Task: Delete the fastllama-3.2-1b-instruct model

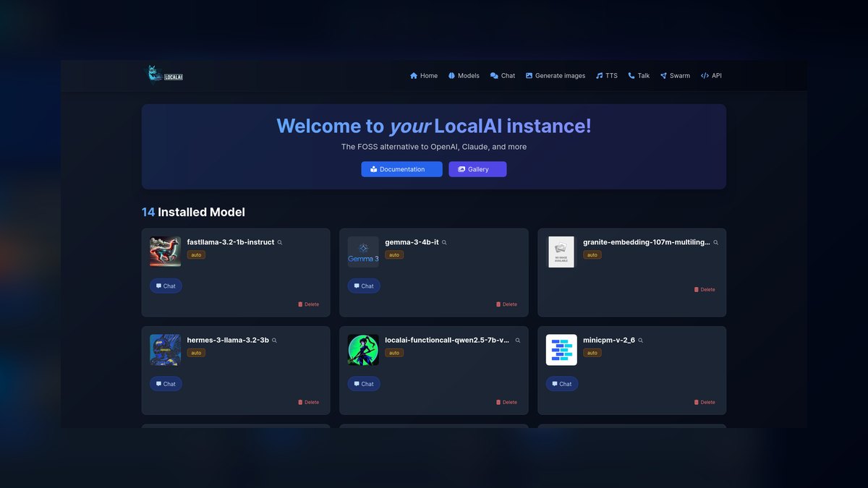Action: click(x=308, y=304)
